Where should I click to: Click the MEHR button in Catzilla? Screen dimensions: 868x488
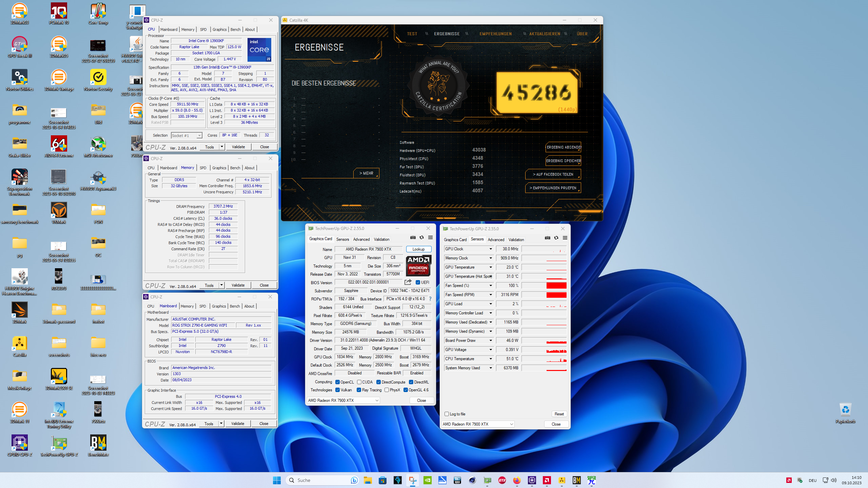(x=366, y=173)
